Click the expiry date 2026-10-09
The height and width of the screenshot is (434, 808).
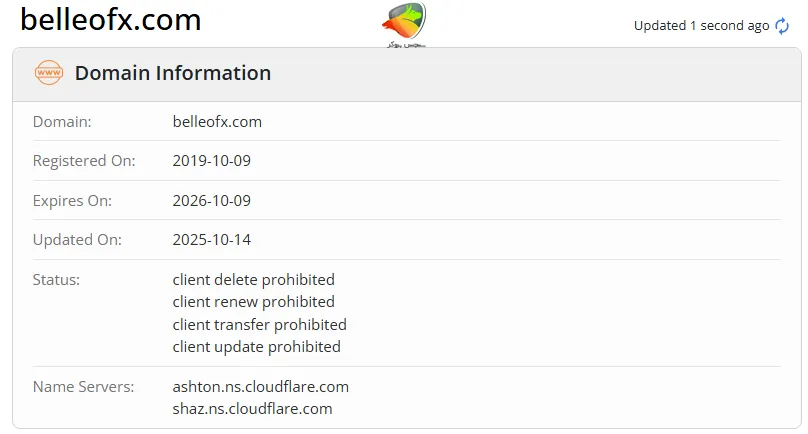pos(211,200)
